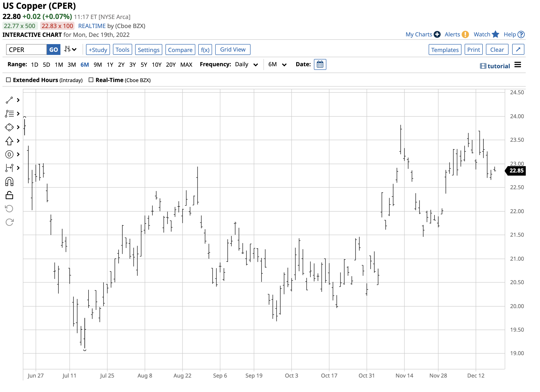The height and width of the screenshot is (392, 540).
Task: Clear the chart annotations
Action: pos(497,50)
